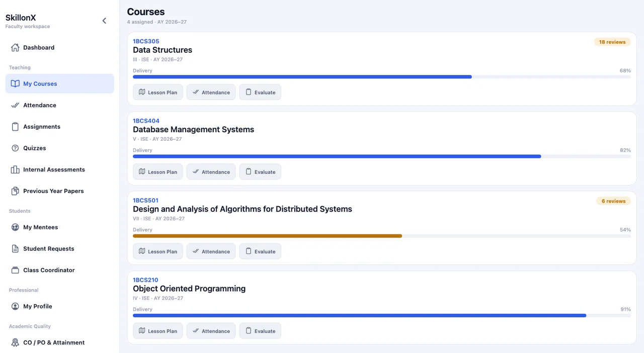
Task: Click the My Courses book icon
Action: coord(15,83)
